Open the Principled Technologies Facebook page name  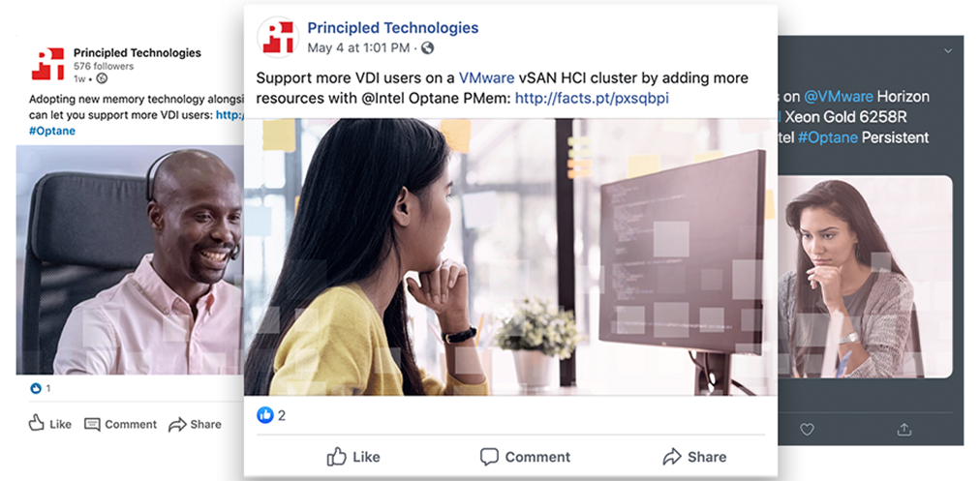[392, 27]
